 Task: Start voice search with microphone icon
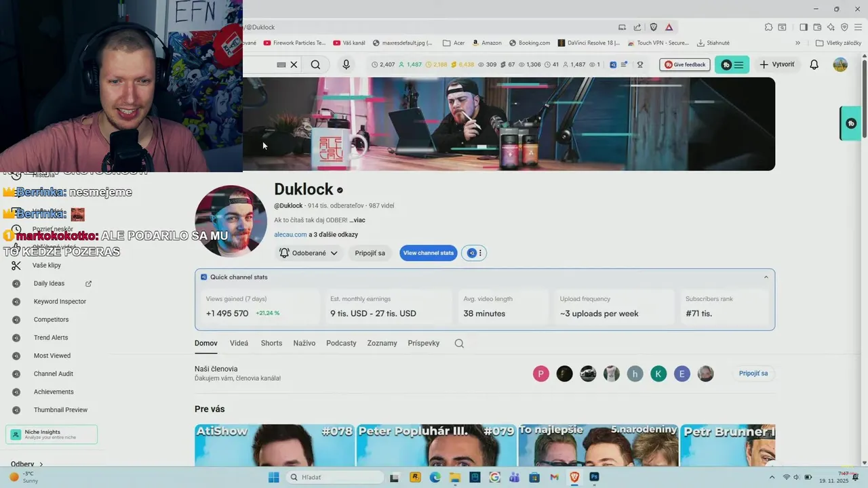[346, 64]
